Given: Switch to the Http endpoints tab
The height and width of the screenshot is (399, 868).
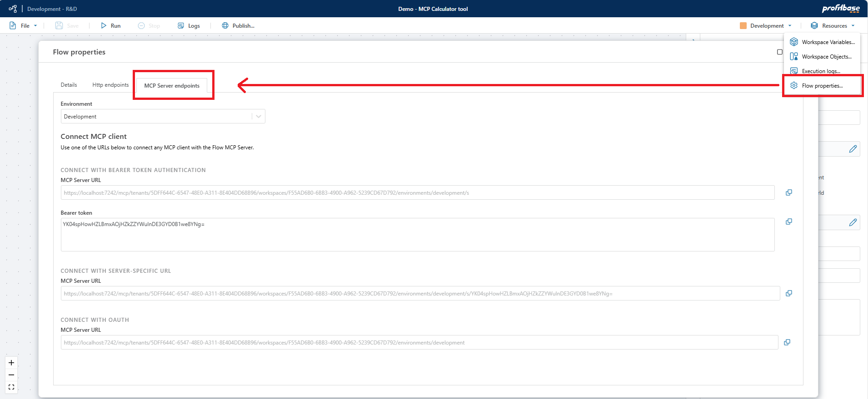Looking at the screenshot, I should [110, 85].
